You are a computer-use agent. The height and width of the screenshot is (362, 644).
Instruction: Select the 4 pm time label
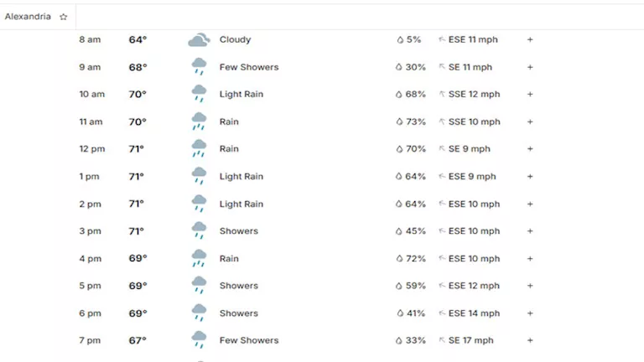point(91,259)
